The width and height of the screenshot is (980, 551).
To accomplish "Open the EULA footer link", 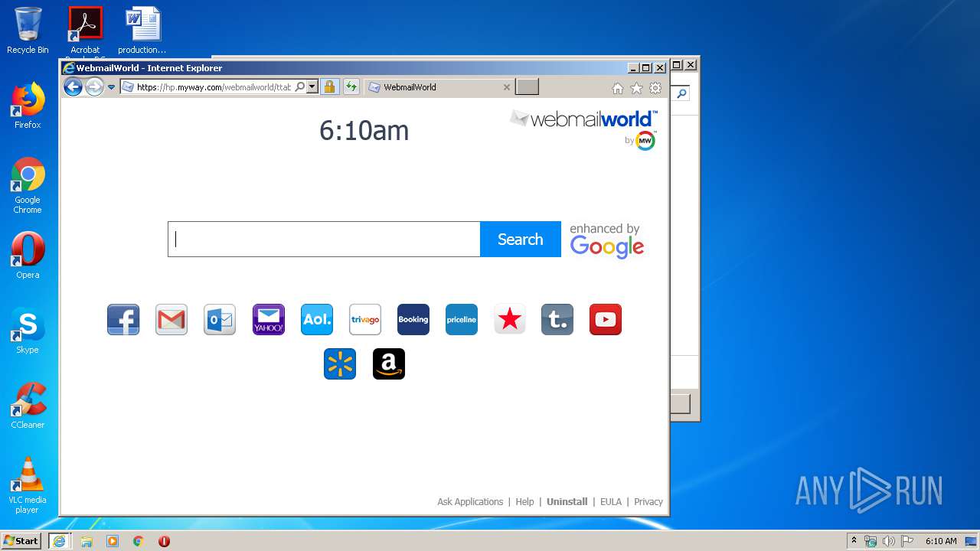I will [611, 502].
